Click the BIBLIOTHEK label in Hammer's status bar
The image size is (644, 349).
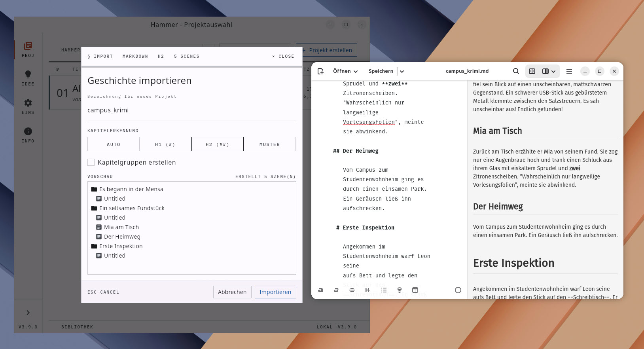(77, 327)
